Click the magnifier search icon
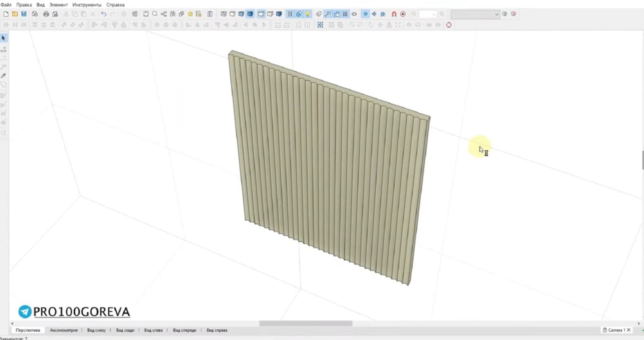The width and height of the screenshot is (644, 340). tap(155, 14)
